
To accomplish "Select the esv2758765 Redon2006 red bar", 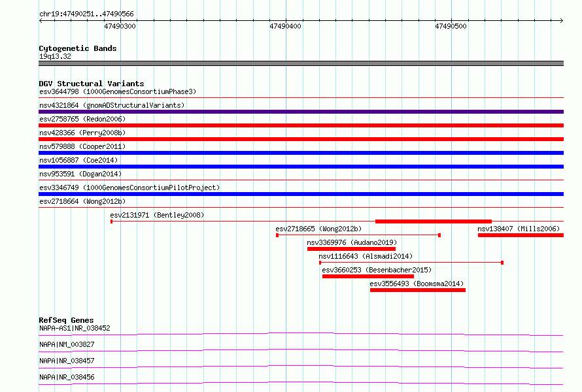I will click(x=301, y=125).
